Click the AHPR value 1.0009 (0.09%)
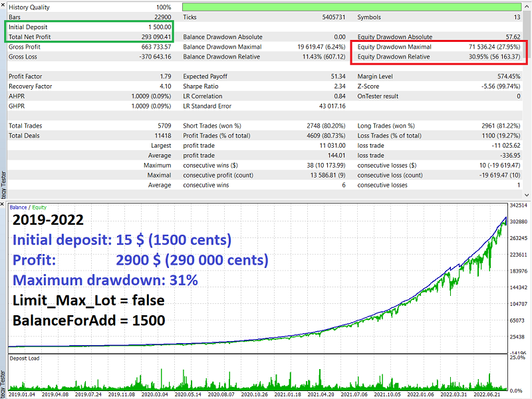 point(152,96)
